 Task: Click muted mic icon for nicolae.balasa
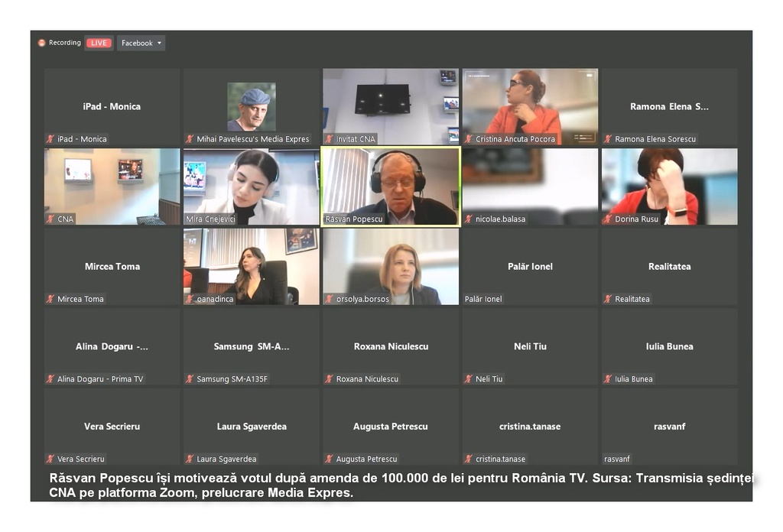[x=469, y=219]
